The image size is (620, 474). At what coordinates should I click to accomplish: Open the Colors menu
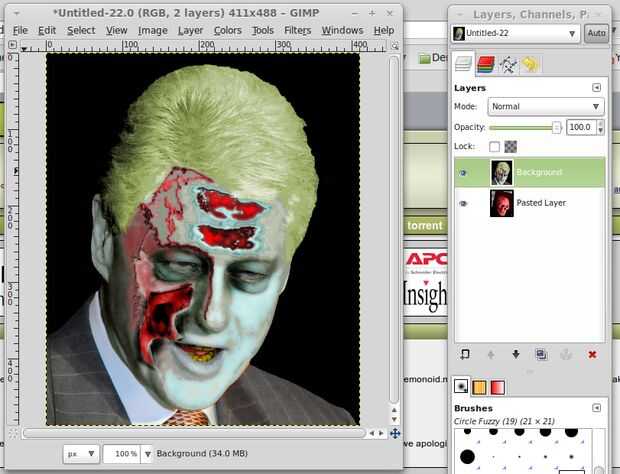pos(227,30)
